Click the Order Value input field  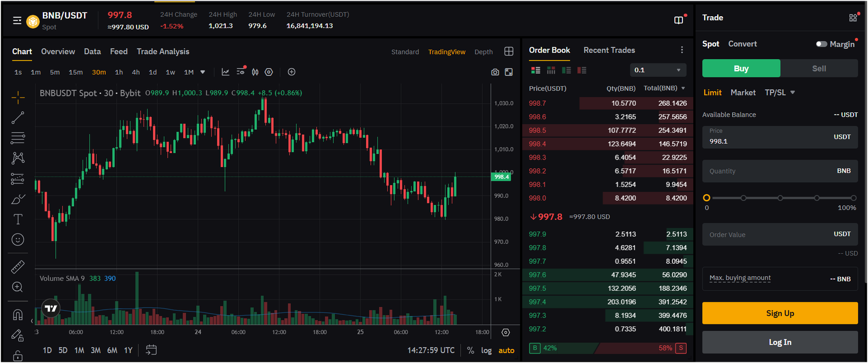click(x=780, y=234)
